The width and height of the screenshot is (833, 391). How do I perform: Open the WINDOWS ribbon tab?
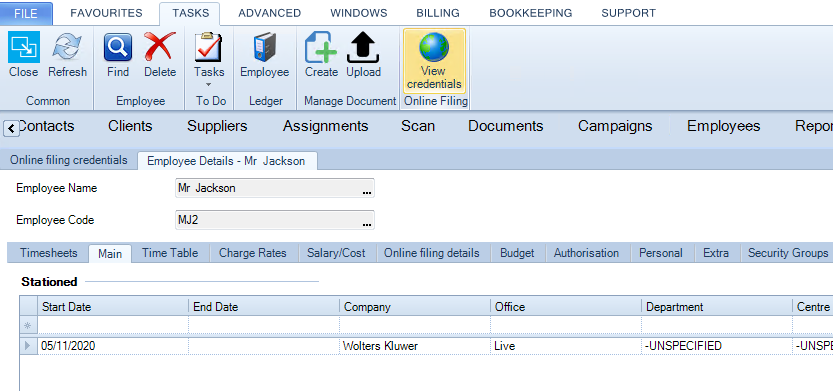tap(359, 13)
